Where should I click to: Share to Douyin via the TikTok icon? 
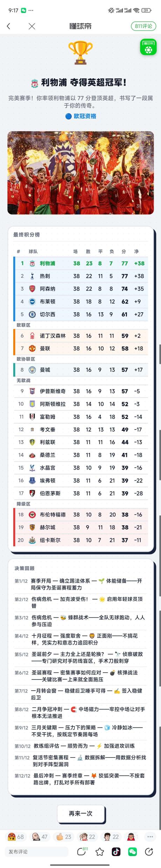116,852
